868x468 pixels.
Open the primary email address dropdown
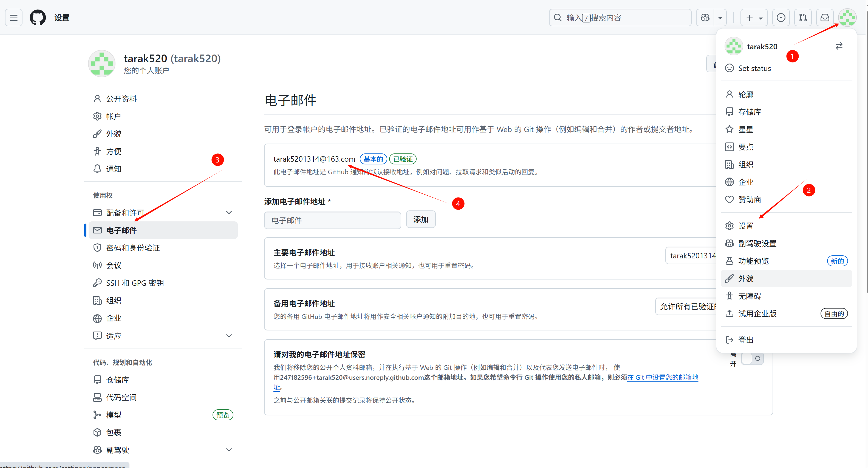(x=691, y=256)
